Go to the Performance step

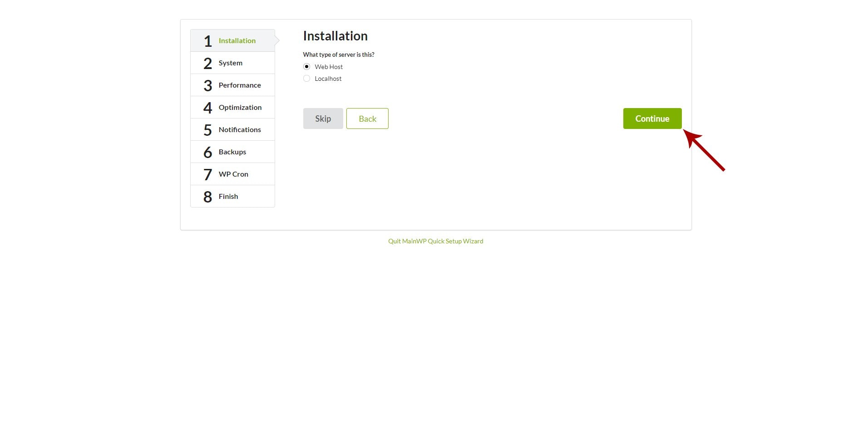240,85
